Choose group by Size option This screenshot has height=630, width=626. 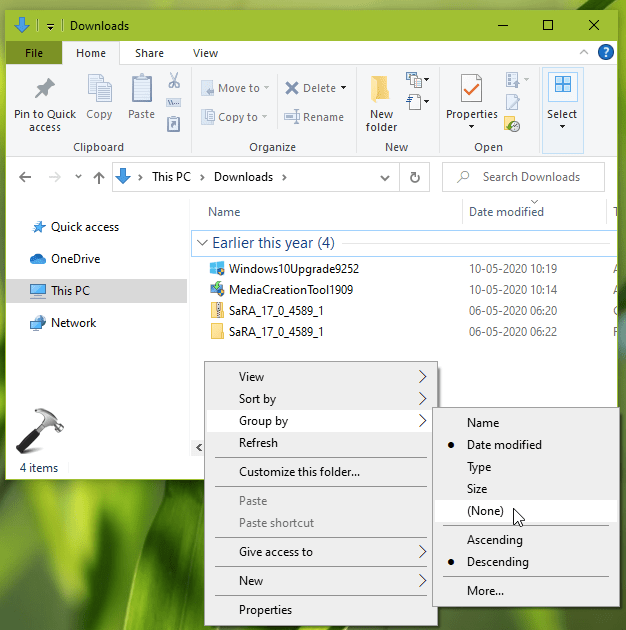pos(526,489)
